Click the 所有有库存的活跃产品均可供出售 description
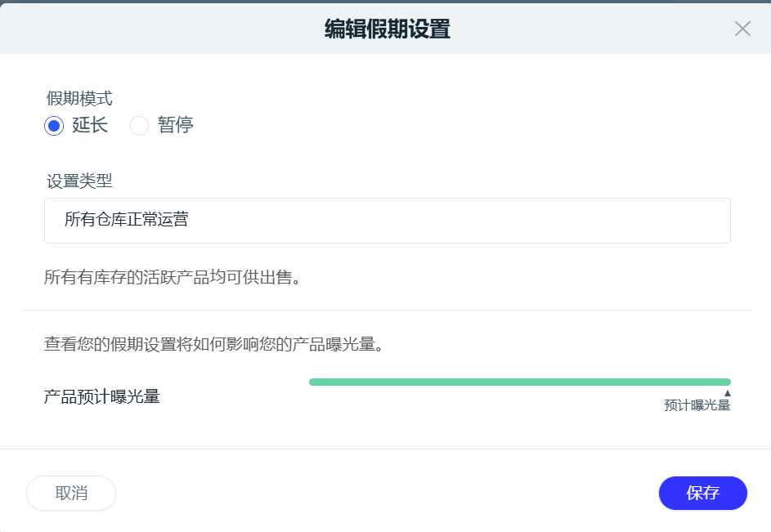Viewport: 771px width, 532px height. pyautogui.click(x=173, y=278)
